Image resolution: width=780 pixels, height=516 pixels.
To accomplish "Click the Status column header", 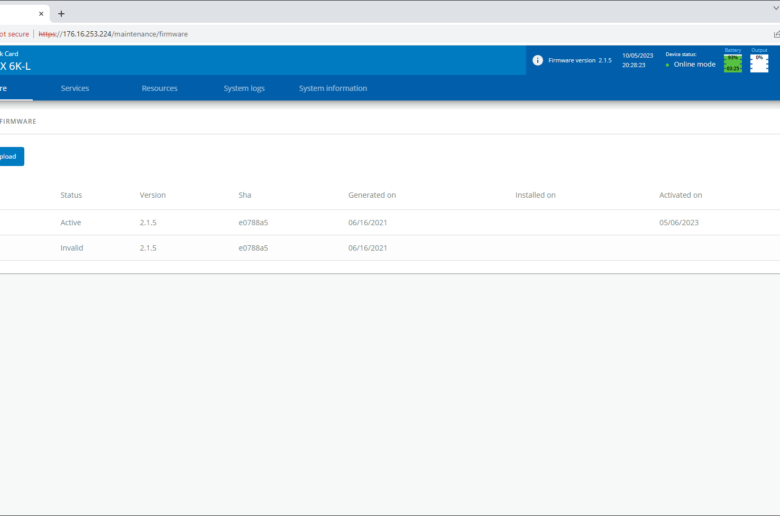I will coord(71,195).
